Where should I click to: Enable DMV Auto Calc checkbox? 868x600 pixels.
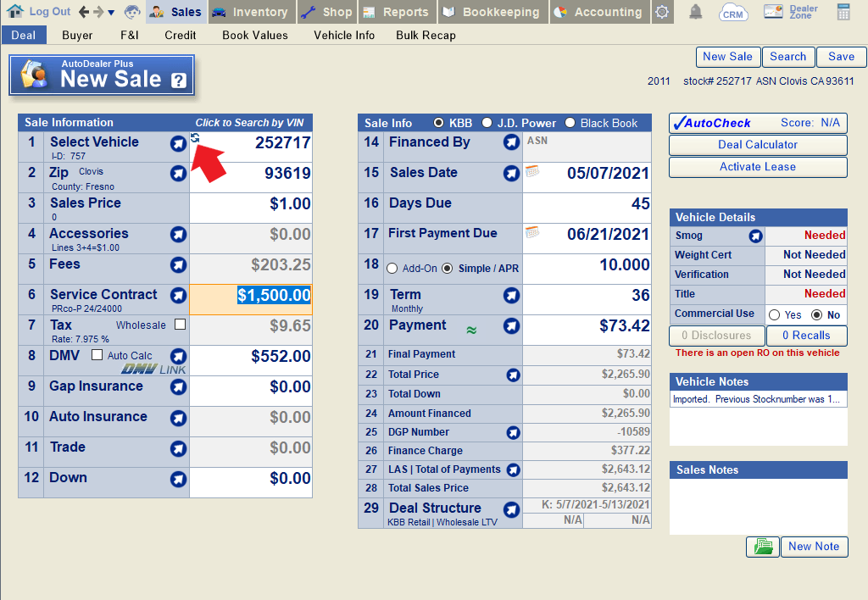coord(97,355)
